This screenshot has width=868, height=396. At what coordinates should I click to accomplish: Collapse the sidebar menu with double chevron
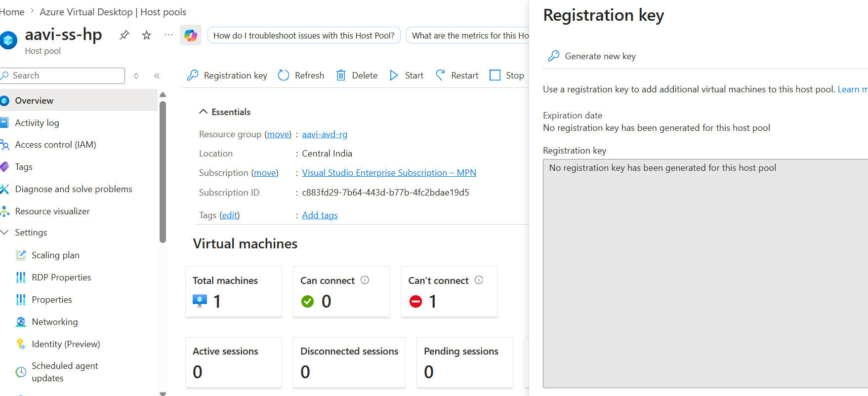157,76
